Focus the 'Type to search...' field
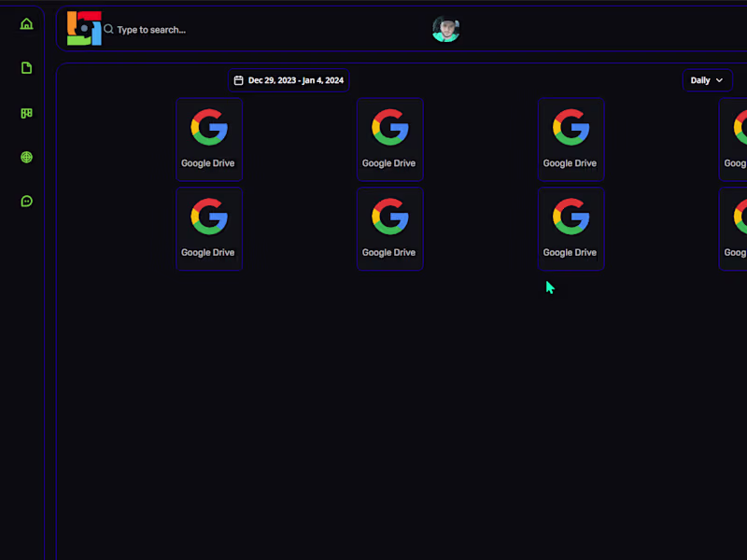This screenshot has height=560, width=747. coord(151,30)
